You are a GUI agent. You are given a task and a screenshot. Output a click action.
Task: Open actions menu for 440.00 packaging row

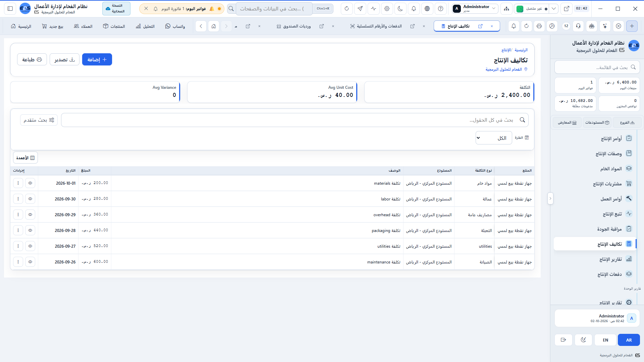(x=18, y=231)
